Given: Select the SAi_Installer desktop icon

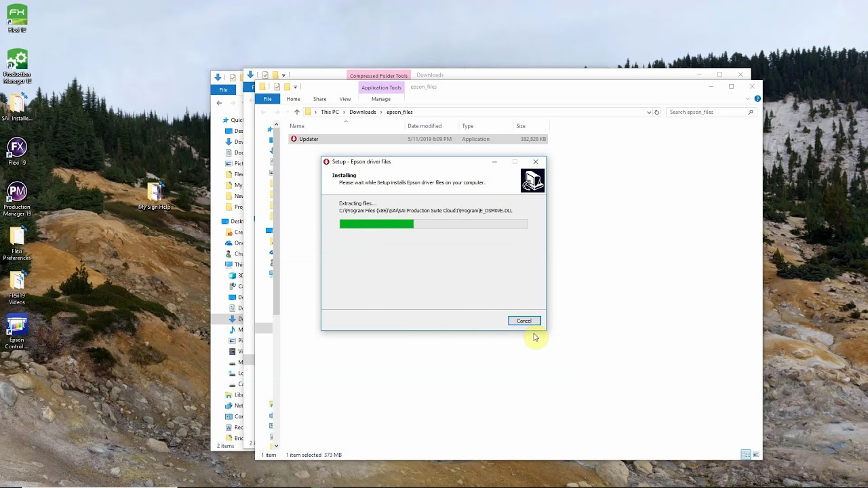Looking at the screenshot, I should click(17, 107).
